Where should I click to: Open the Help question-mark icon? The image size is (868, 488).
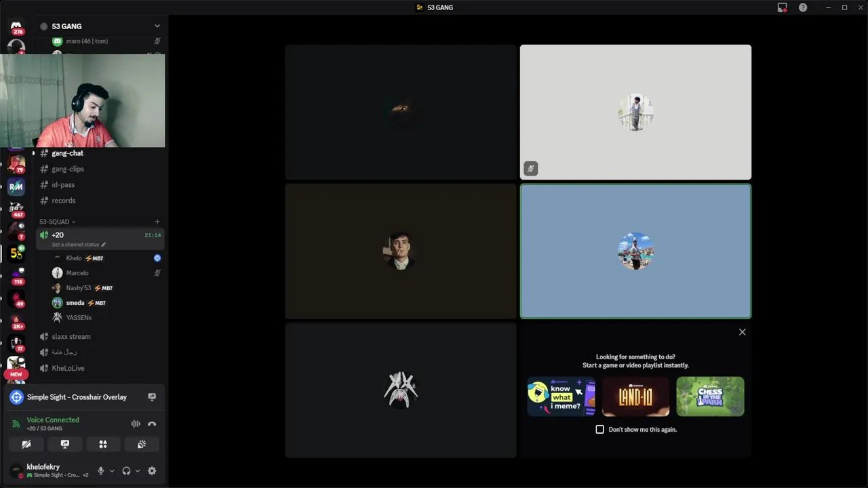(x=803, y=7)
